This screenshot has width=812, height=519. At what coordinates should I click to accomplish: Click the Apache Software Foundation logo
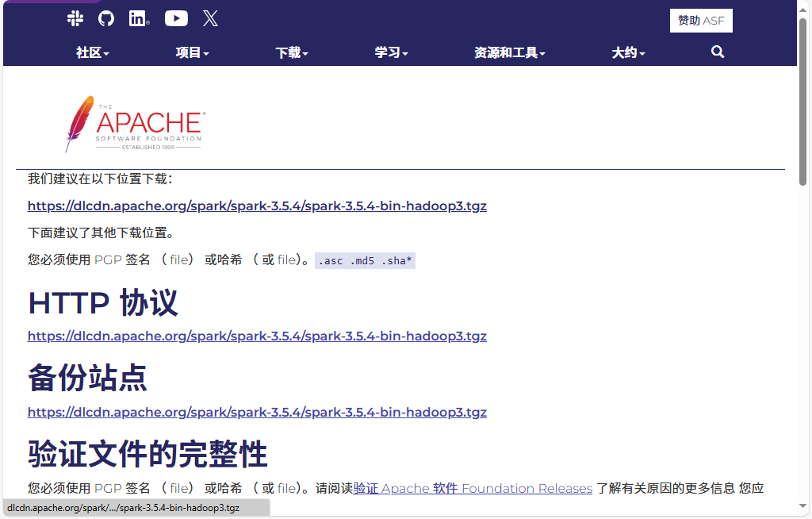[x=136, y=124]
